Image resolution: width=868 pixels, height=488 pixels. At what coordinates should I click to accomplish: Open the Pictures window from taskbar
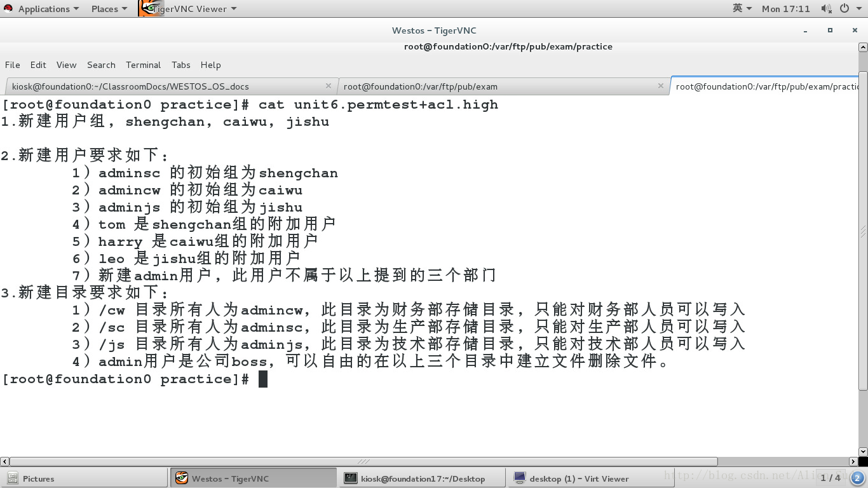tap(84, 478)
